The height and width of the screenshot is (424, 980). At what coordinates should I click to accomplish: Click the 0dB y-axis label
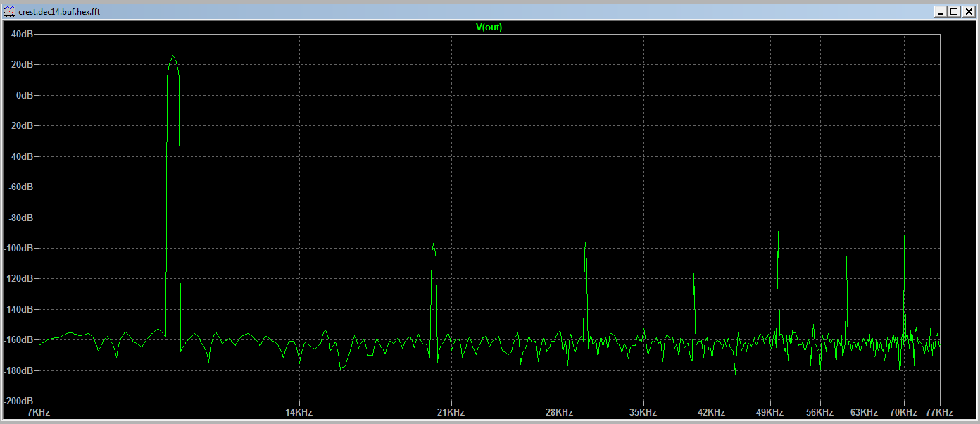[x=25, y=95]
